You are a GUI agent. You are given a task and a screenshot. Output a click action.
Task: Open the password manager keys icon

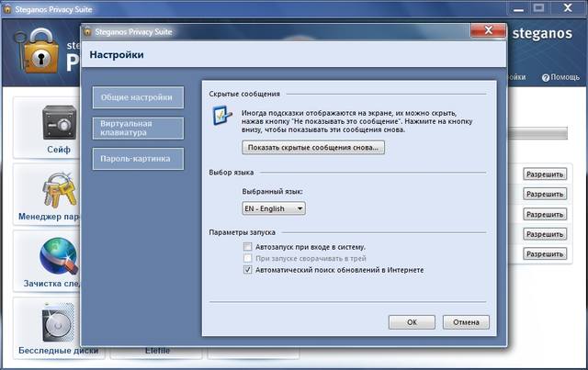tap(60, 189)
